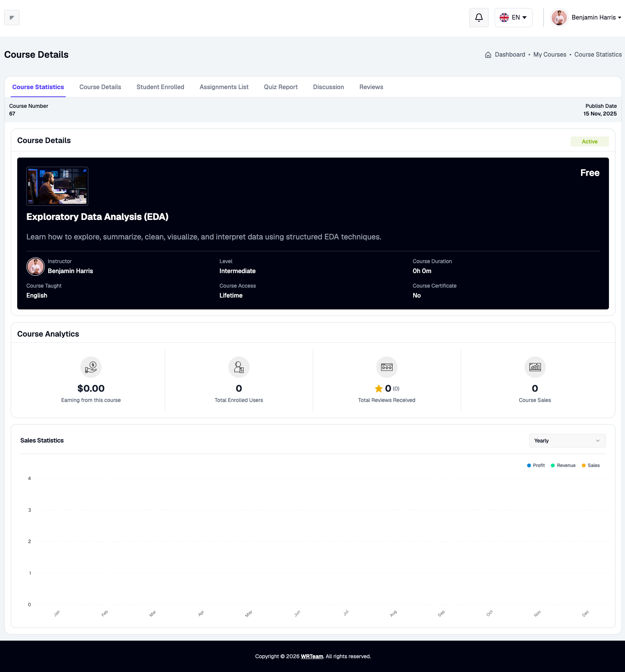Select the Course Statistics tab
This screenshot has width=625, height=672.
38,87
